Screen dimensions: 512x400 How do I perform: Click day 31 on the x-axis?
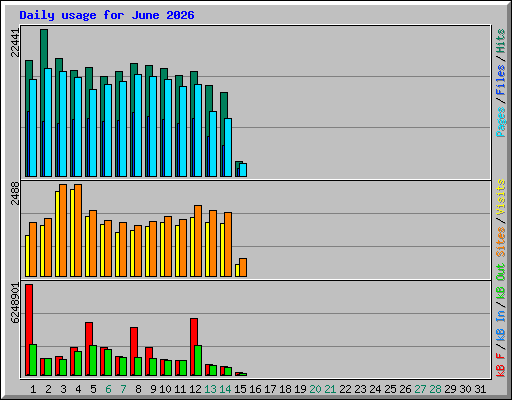pos(480,389)
